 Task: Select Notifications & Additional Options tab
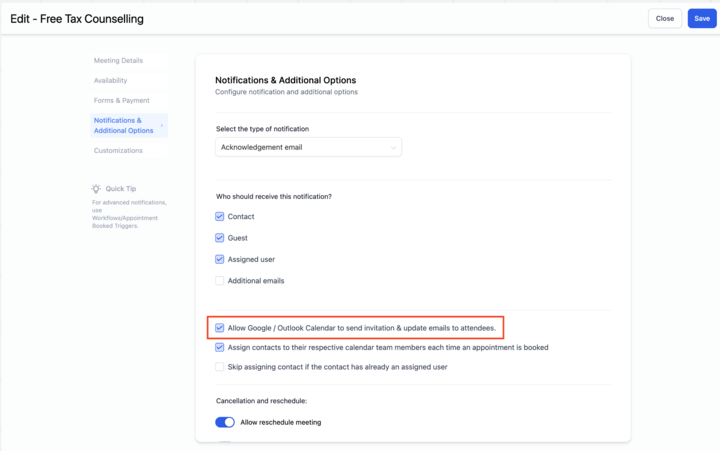coord(129,125)
